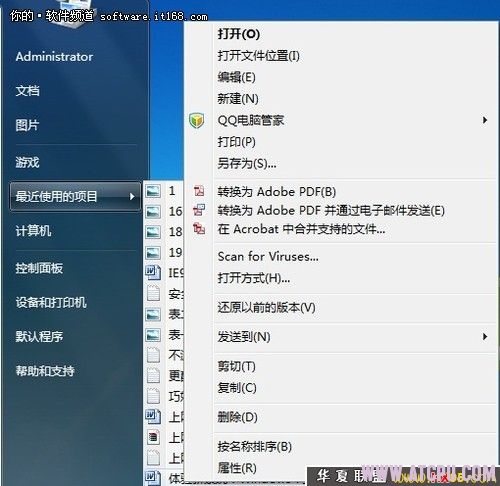The height and width of the screenshot is (486, 500).
Task: Select 打开文件位置(I) menu entry
Action: (x=259, y=56)
